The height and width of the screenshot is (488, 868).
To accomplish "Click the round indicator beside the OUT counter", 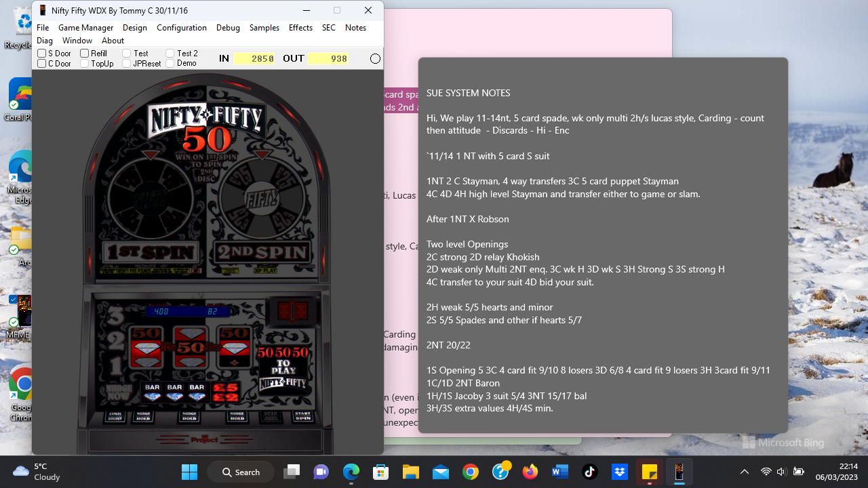I will (x=375, y=59).
